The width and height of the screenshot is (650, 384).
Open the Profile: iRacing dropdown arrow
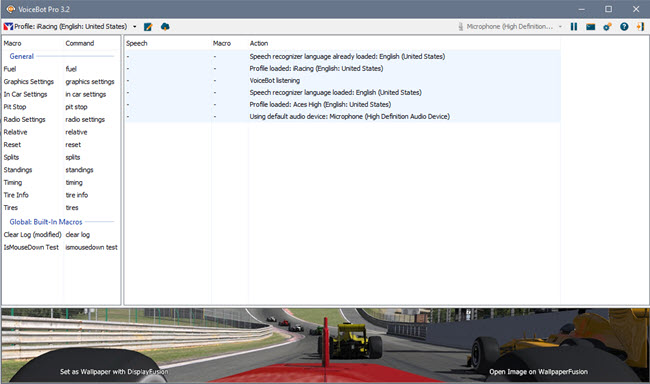point(135,27)
